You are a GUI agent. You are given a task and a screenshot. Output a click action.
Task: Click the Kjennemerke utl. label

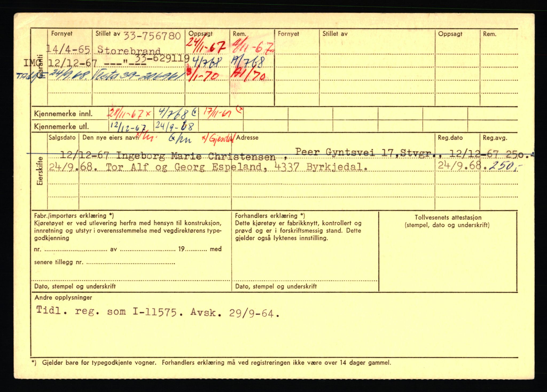point(61,127)
